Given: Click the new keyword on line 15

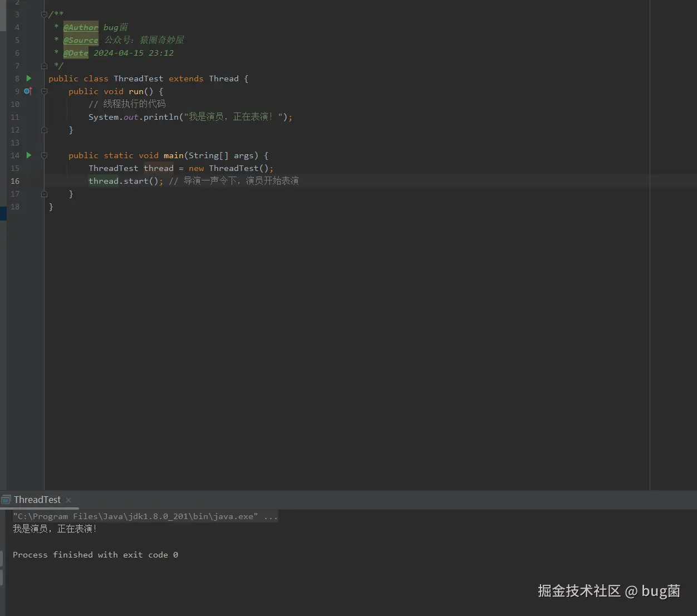Looking at the screenshot, I should click(197, 168).
